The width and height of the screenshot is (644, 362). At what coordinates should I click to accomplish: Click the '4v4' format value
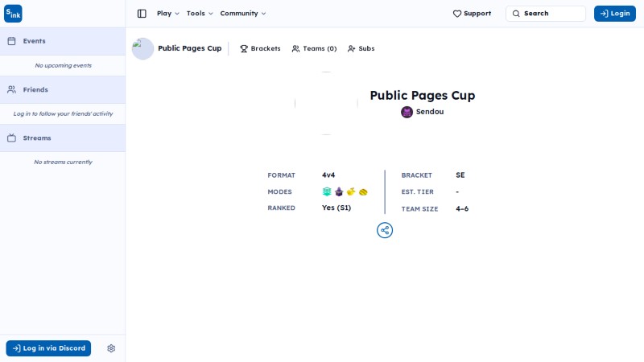pos(328,175)
